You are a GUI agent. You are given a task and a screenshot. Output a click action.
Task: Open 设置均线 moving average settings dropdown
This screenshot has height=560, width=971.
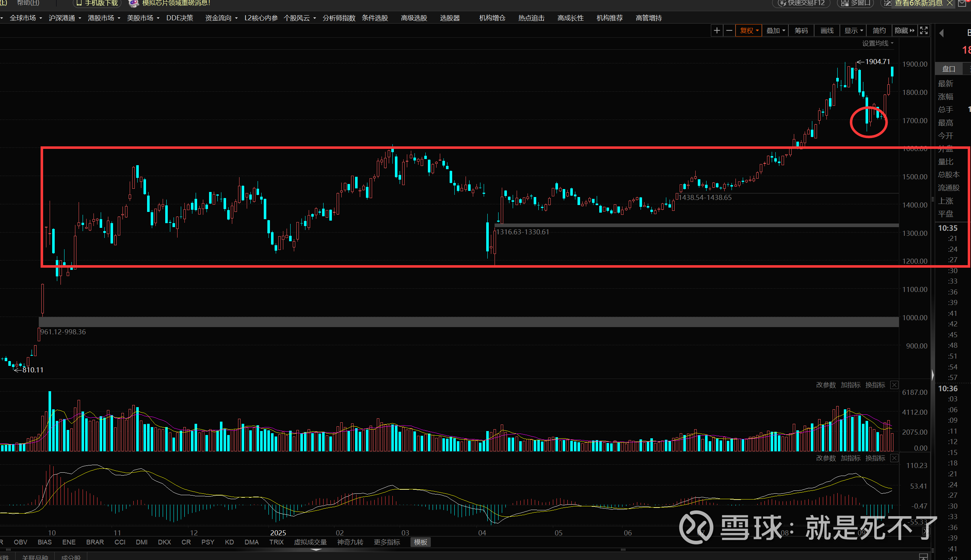tap(877, 43)
